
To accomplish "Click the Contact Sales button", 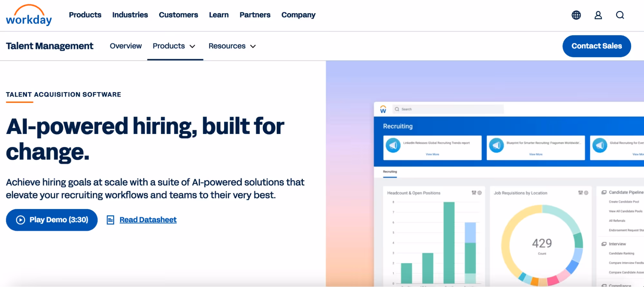I will [597, 46].
